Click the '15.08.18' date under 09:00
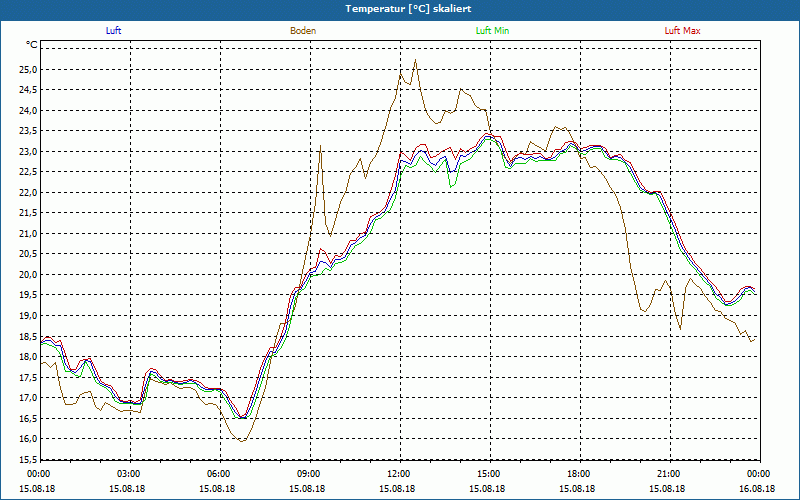Image resolution: width=800 pixels, height=500 pixels. pyautogui.click(x=308, y=488)
